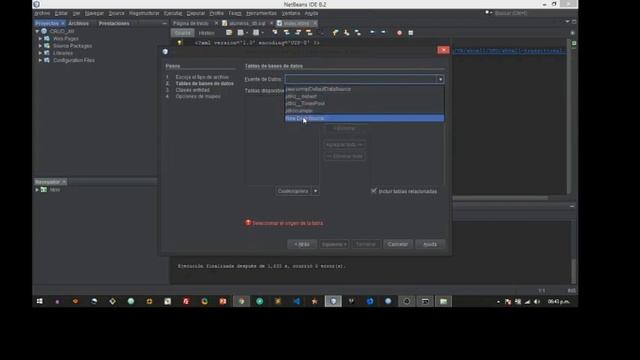Minimize the output panel
The height and width of the screenshot is (360, 640).
[572, 207]
